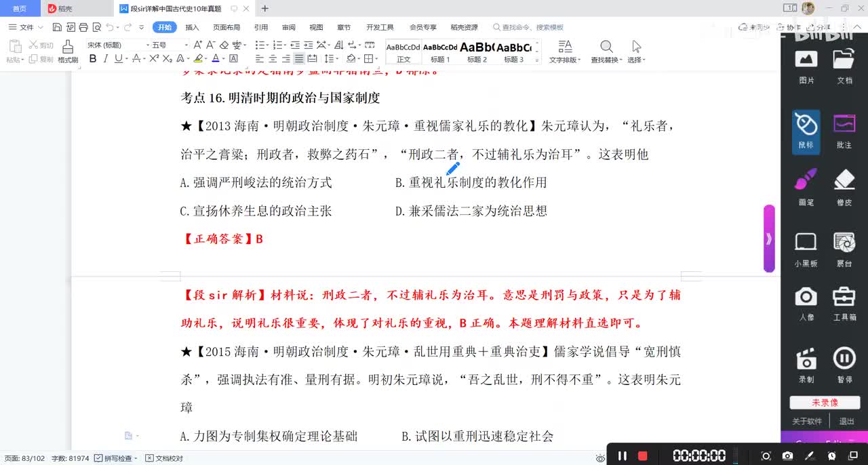Toggle Underline formatting
The image size is (868, 465).
click(x=118, y=59)
